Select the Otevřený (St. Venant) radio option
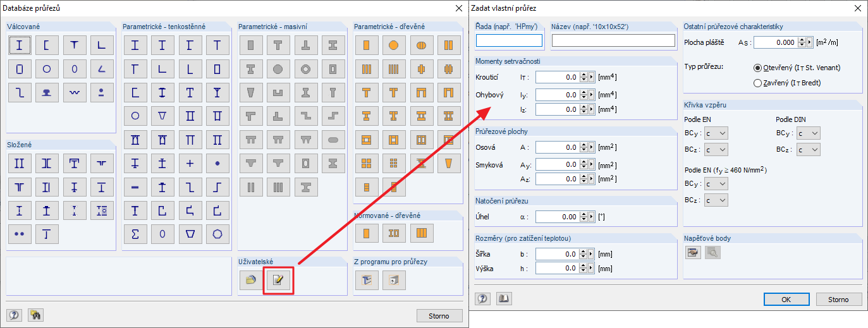This screenshot has height=328, width=868. 758,68
